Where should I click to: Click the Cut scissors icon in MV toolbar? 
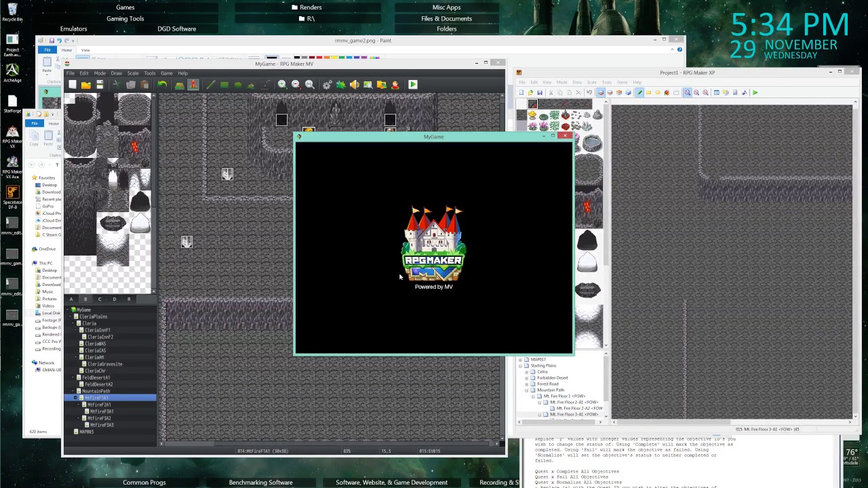click(x=116, y=85)
